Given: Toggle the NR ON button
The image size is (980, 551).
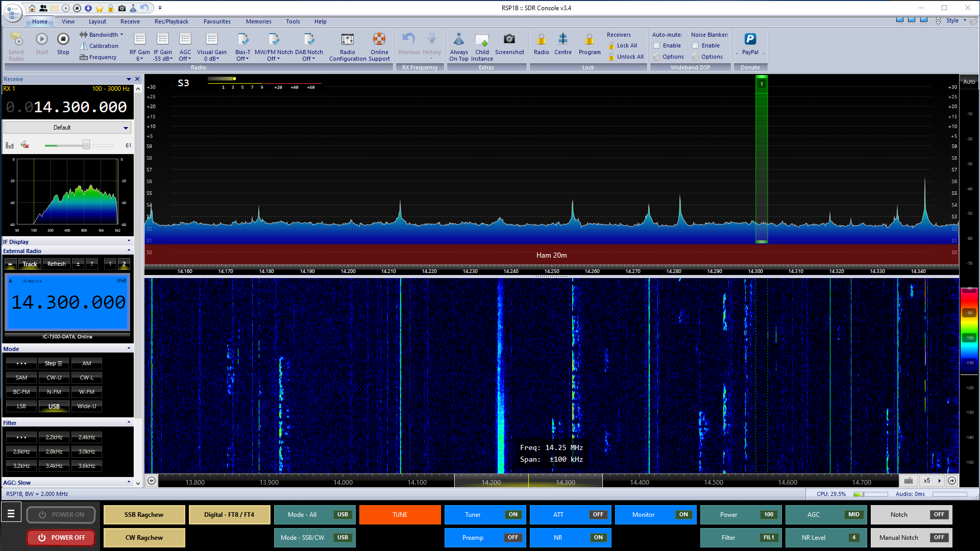Looking at the screenshot, I should (570, 537).
